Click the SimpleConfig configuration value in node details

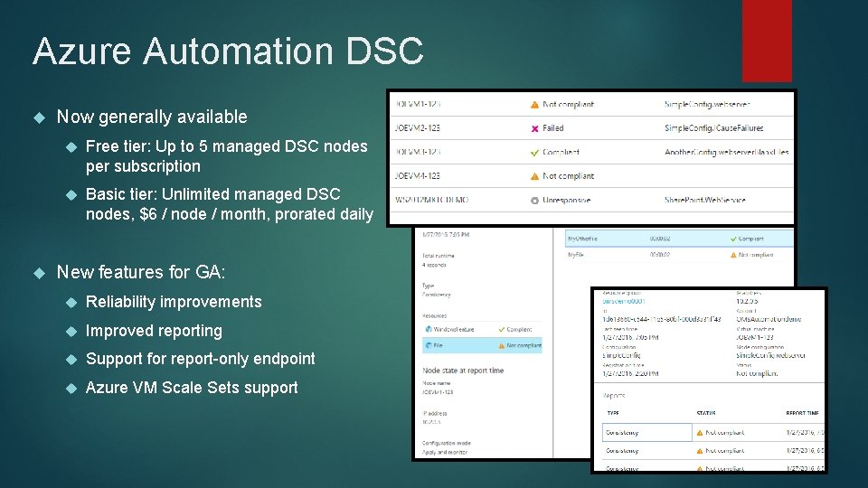point(621,356)
